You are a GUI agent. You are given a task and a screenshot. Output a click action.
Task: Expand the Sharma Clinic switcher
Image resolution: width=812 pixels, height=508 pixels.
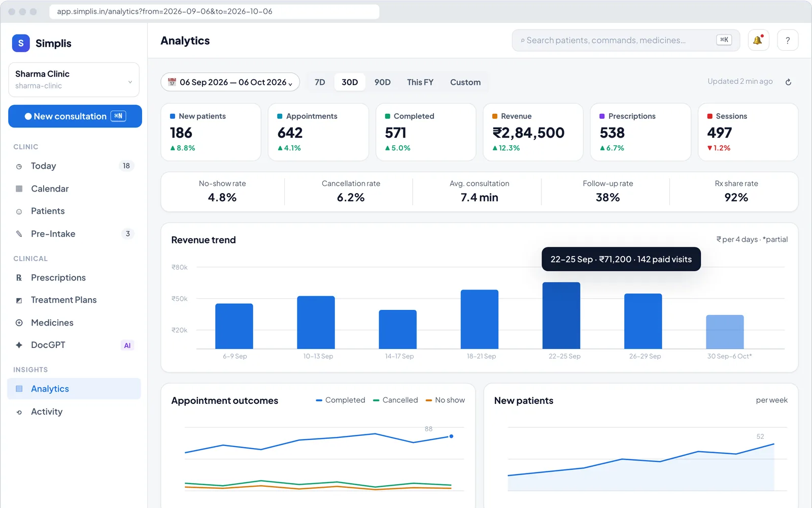74,80
